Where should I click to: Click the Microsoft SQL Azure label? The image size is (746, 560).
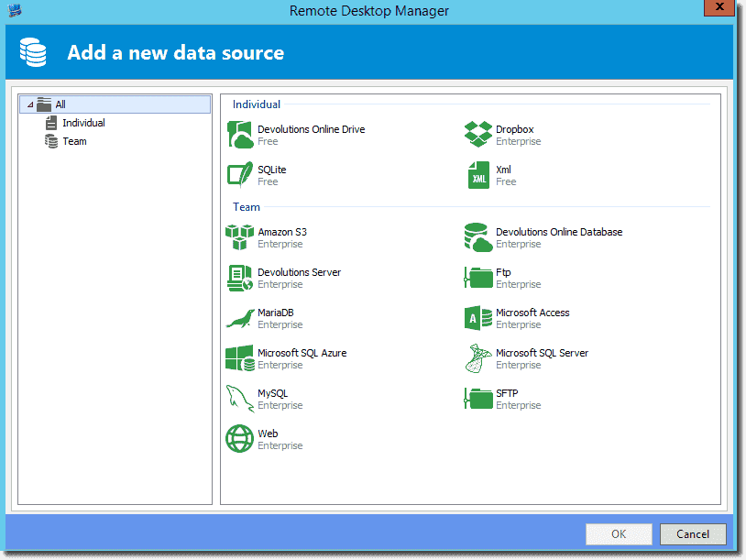(x=302, y=353)
